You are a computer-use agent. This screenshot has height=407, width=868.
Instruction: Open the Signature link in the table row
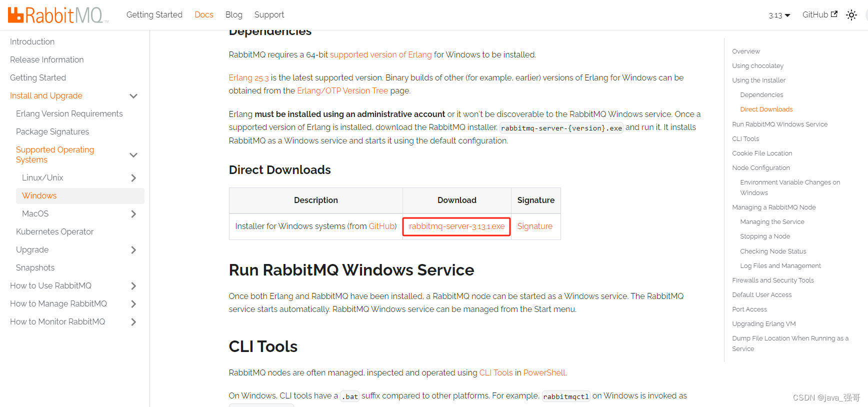(534, 226)
